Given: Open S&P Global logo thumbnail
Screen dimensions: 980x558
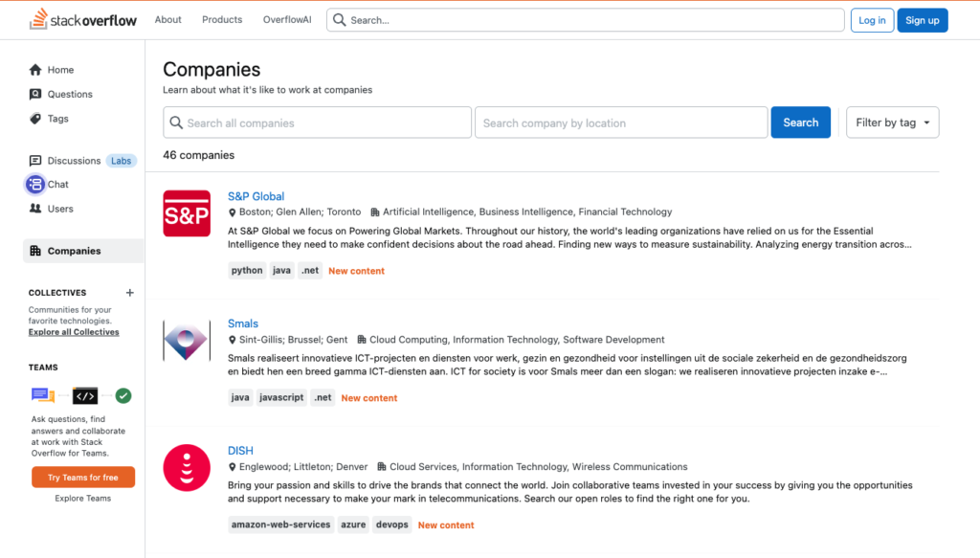Looking at the screenshot, I should (x=187, y=213).
